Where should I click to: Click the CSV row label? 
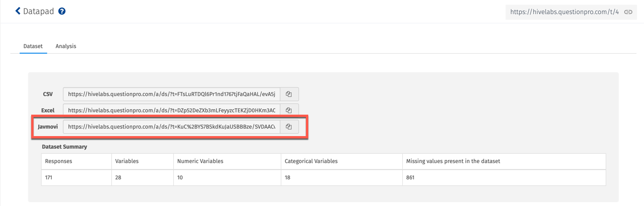tap(47, 94)
